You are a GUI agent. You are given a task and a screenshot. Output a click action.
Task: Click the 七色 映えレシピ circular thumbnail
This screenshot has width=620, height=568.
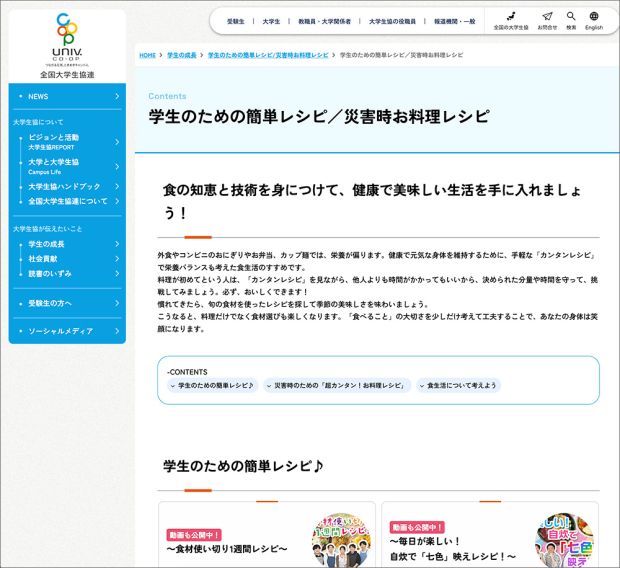(564, 540)
